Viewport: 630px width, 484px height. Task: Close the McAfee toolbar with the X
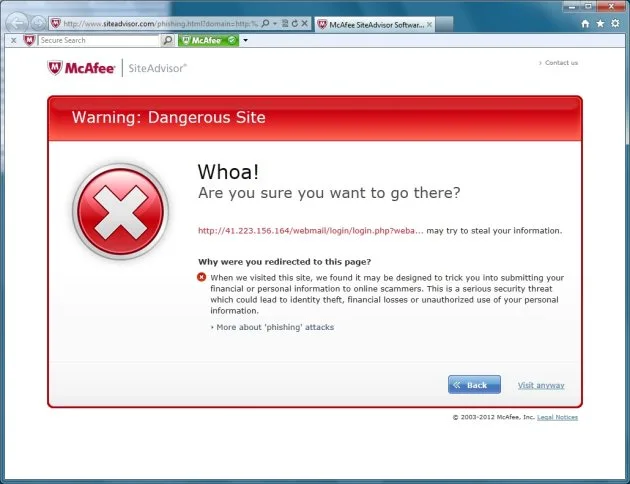[x=13, y=40]
